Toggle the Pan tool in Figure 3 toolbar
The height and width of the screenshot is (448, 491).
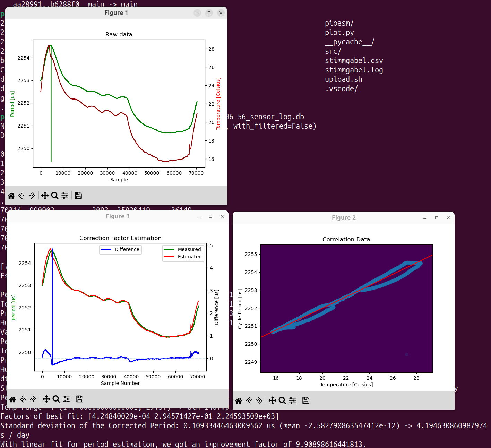click(46, 399)
